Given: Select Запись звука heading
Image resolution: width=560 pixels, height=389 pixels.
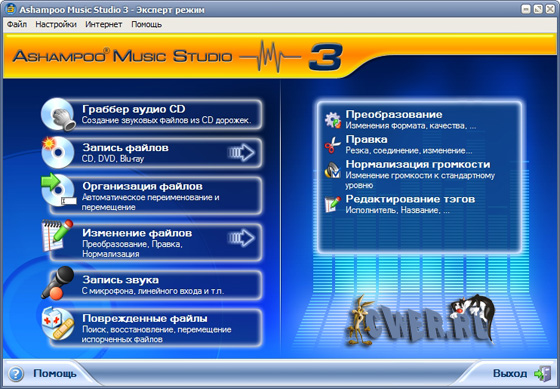Looking at the screenshot, I should tap(120, 280).
